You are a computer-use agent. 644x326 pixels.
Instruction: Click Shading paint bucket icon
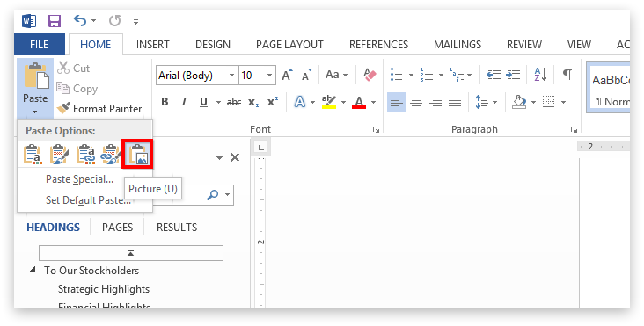point(519,102)
